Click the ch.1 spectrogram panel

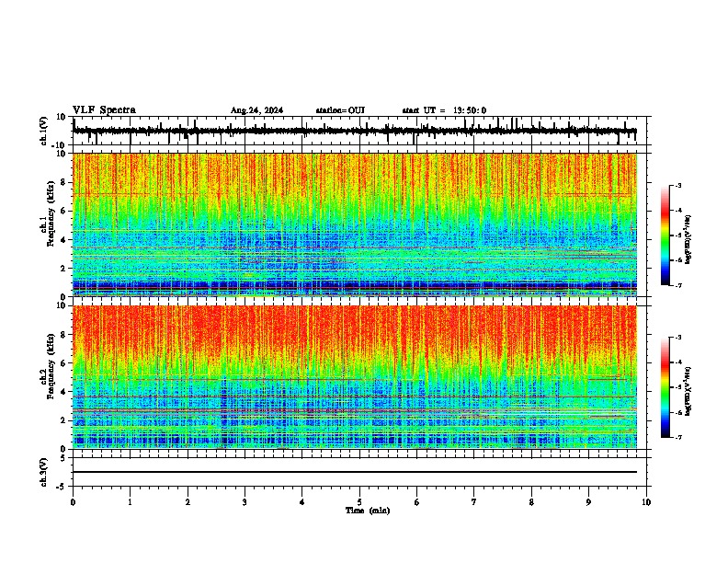pyautogui.click(x=354, y=224)
